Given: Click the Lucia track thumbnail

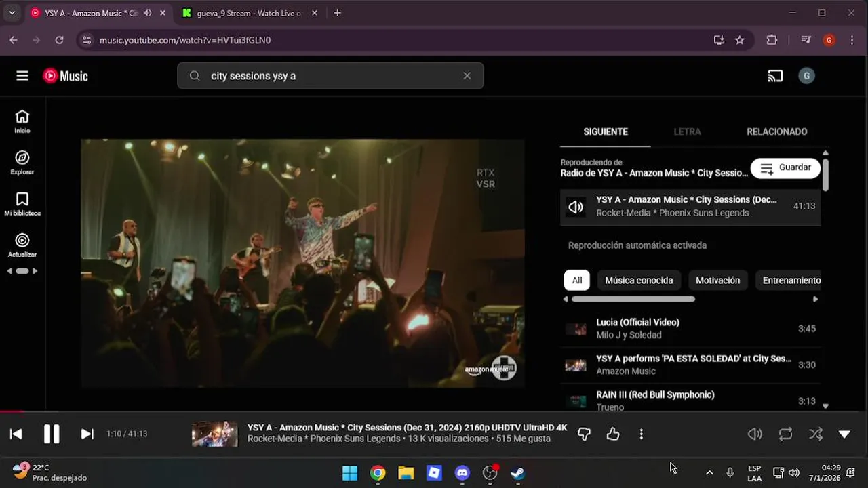Looking at the screenshot, I should click(576, 329).
